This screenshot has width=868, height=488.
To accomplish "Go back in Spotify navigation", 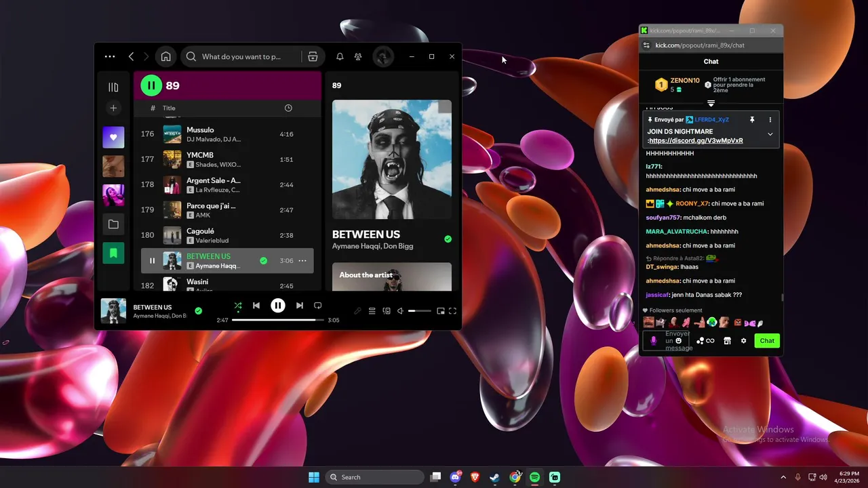I will pos(132,57).
